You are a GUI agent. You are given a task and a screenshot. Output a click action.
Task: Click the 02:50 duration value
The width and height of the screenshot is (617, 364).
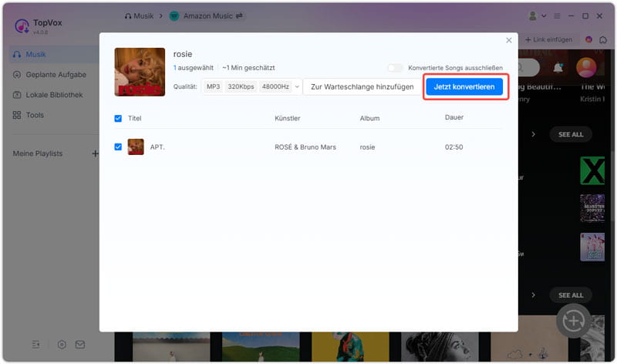click(453, 147)
